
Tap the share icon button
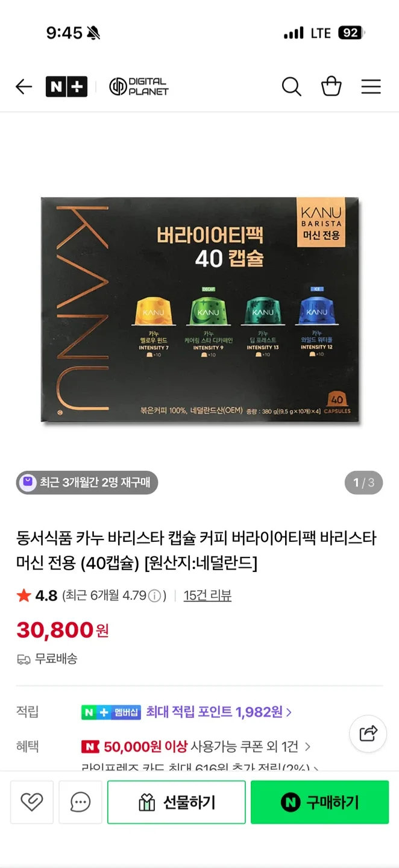pyautogui.click(x=368, y=733)
